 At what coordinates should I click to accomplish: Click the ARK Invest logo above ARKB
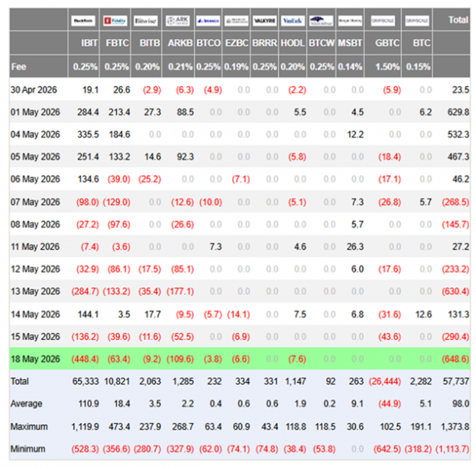click(x=178, y=21)
